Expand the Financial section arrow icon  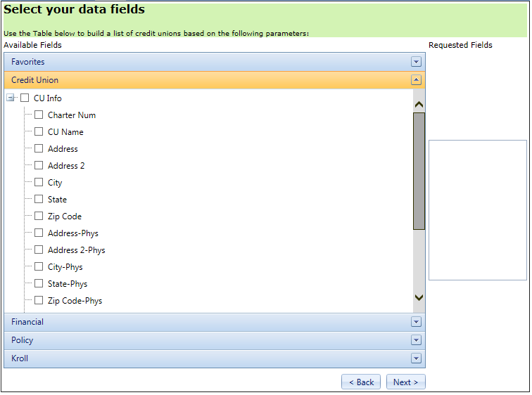pos(416,322)
